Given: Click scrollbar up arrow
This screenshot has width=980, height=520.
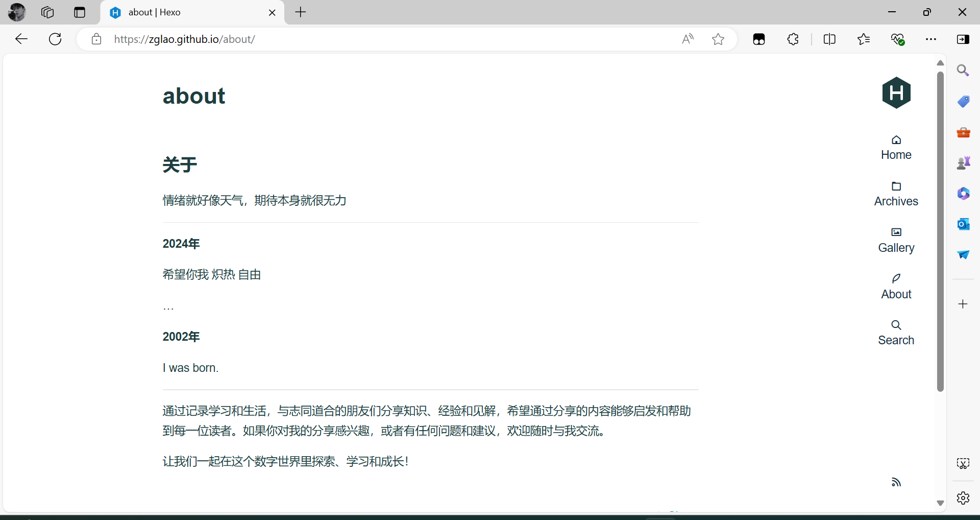Looking at the screenshot, I should (x=940, y=63).
